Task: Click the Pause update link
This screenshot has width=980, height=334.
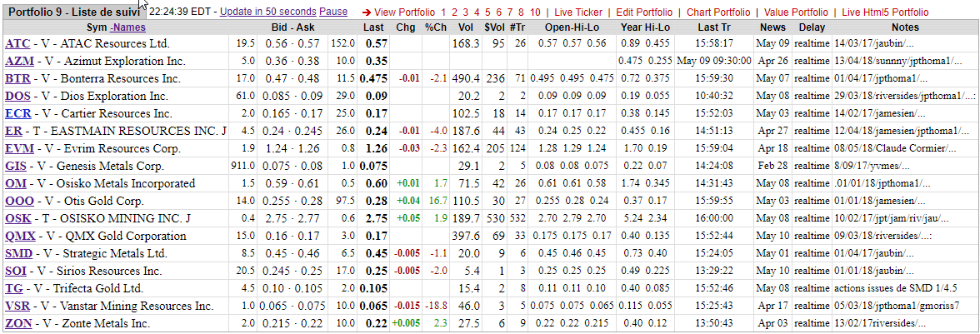Action: coord(333,12)
